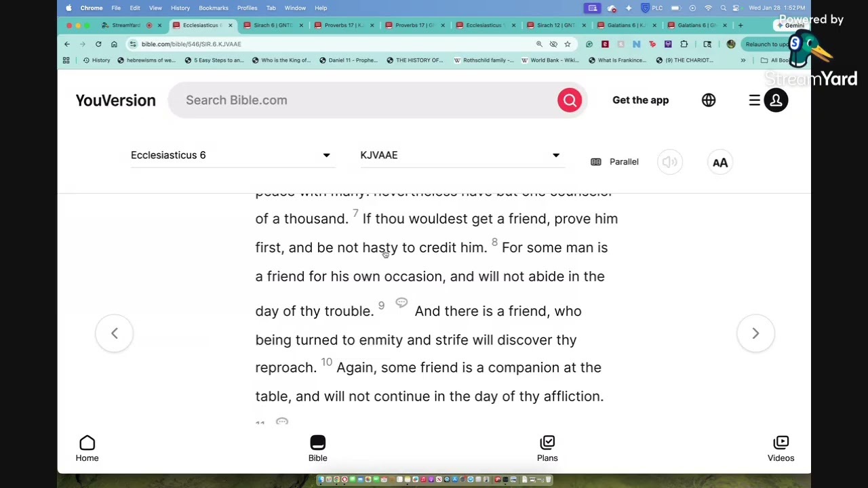868x488 pixels.
Task: Switch to the StreamYard tab
Action: coord(126,25)
